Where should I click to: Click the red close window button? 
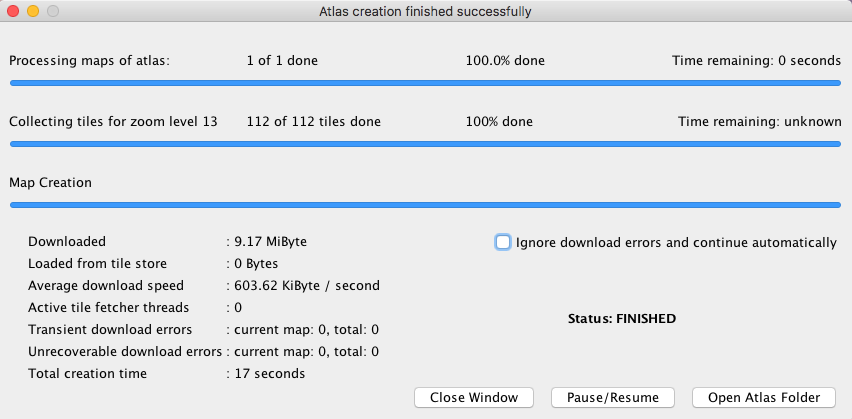(13, 11)
